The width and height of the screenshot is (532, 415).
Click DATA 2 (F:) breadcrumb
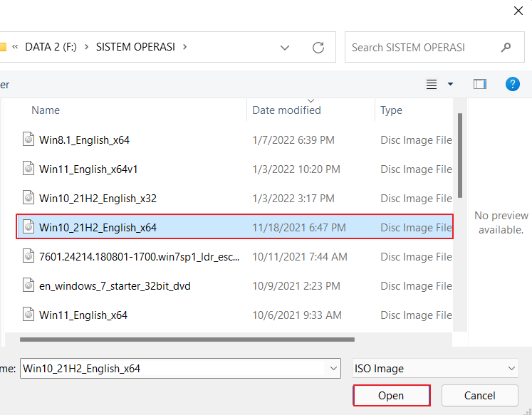(x=51, y=47)
